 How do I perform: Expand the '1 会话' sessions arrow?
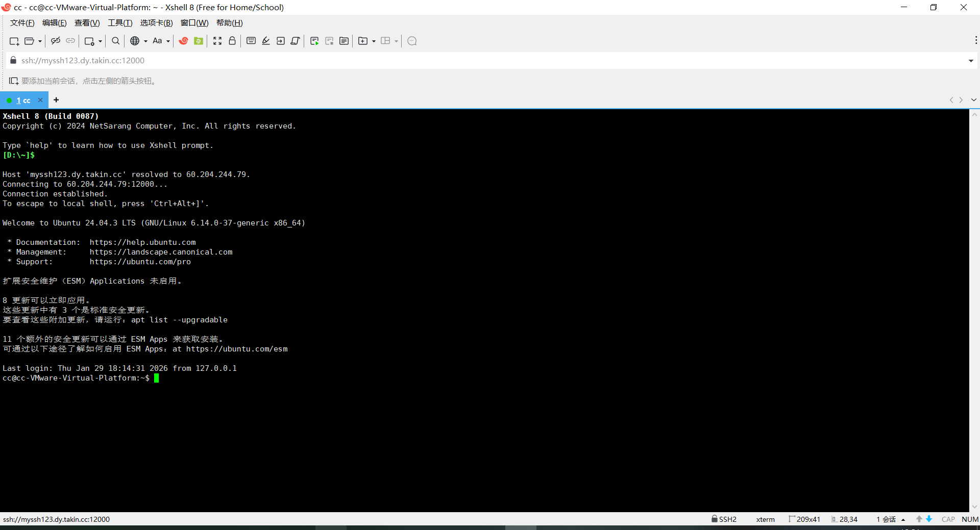pos(903,520)
